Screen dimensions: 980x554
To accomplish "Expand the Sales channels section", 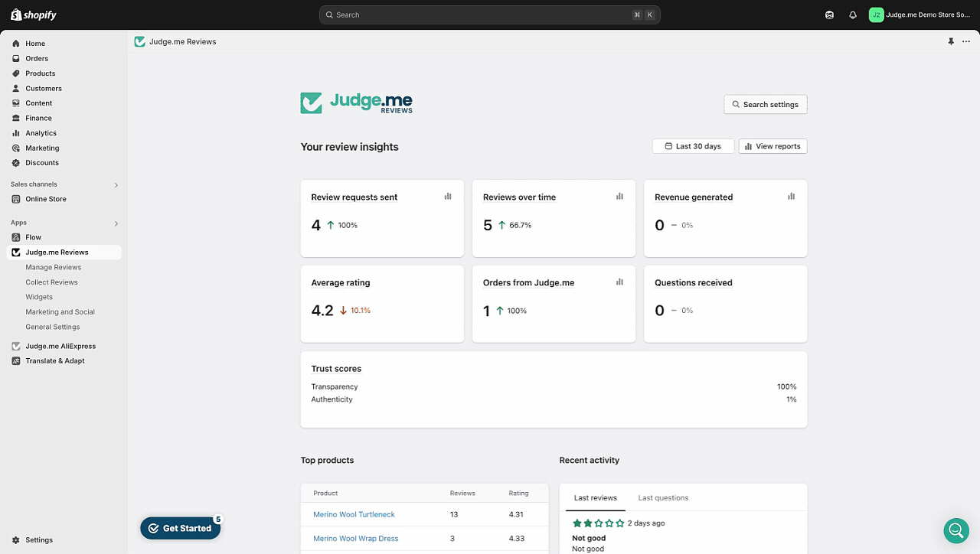I will tap(116, 184).
